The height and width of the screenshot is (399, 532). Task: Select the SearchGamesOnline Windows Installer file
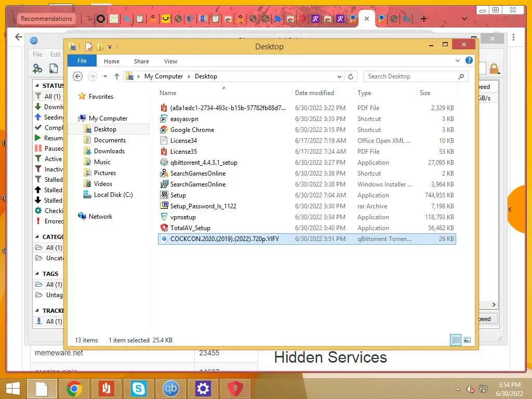coord(307,184)
